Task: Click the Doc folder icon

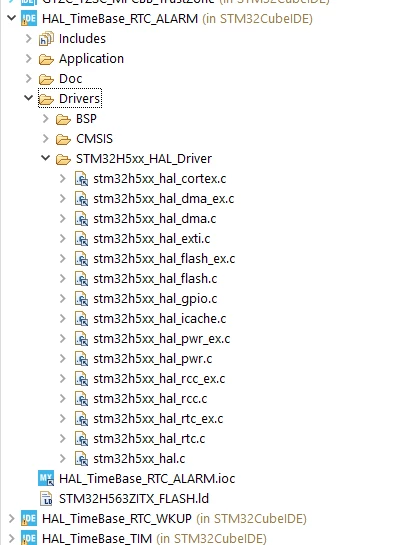Action: pyautogui.click(x=46, y=79)
